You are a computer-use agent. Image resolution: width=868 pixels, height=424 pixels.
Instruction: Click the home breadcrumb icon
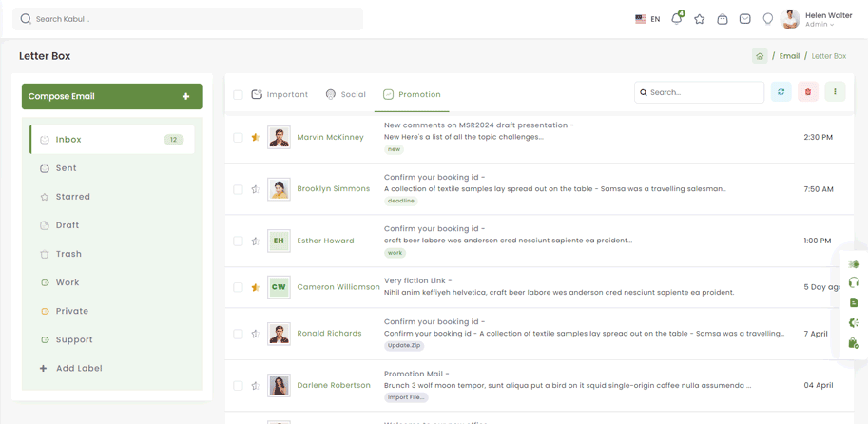(760, 56)
